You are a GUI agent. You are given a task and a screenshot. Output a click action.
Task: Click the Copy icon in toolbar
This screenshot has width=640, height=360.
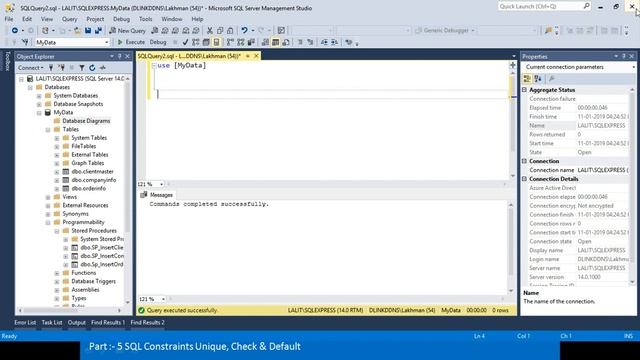pyautogui.click(x=220, y=31)
